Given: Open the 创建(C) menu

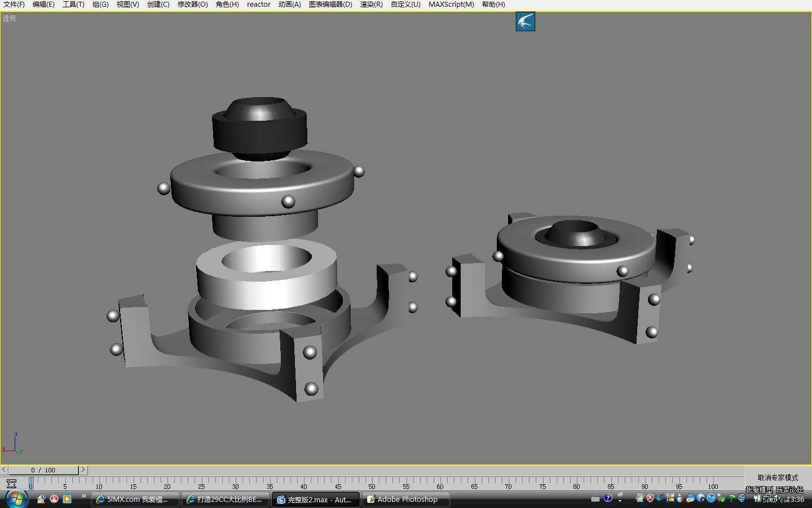Looking at the screenshot, I should click(x=158, y=5).
